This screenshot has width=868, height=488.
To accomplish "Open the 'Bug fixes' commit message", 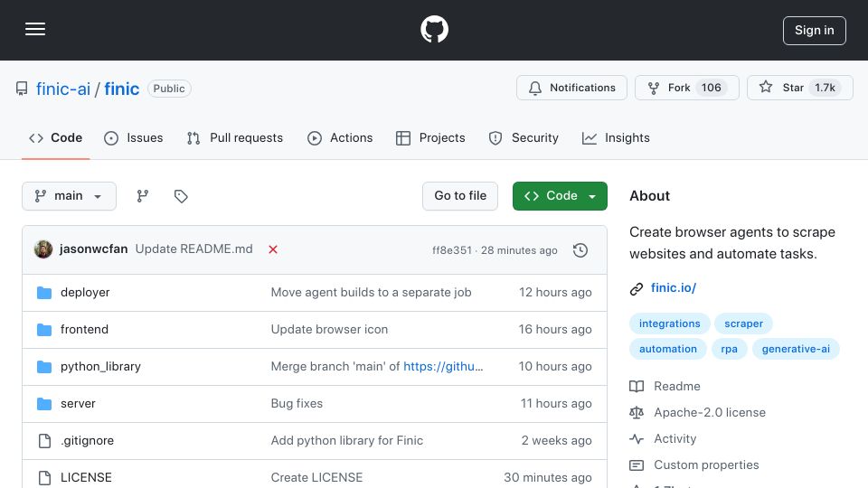I will (297, 403).
